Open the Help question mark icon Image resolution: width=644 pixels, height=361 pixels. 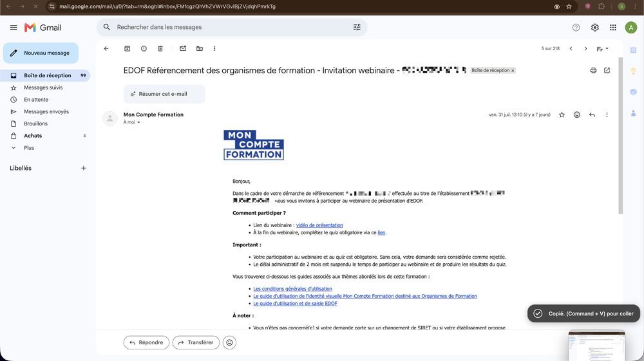tap(576, 28)
